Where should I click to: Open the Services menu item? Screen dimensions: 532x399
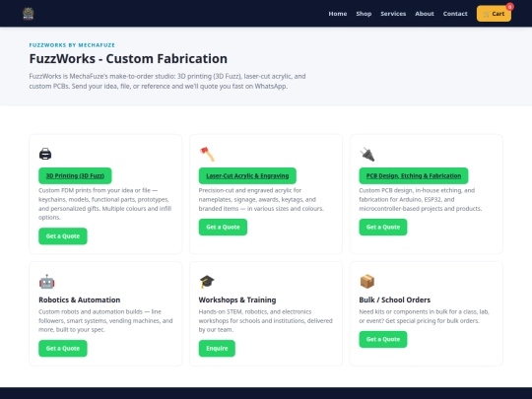tap(393, 14)
